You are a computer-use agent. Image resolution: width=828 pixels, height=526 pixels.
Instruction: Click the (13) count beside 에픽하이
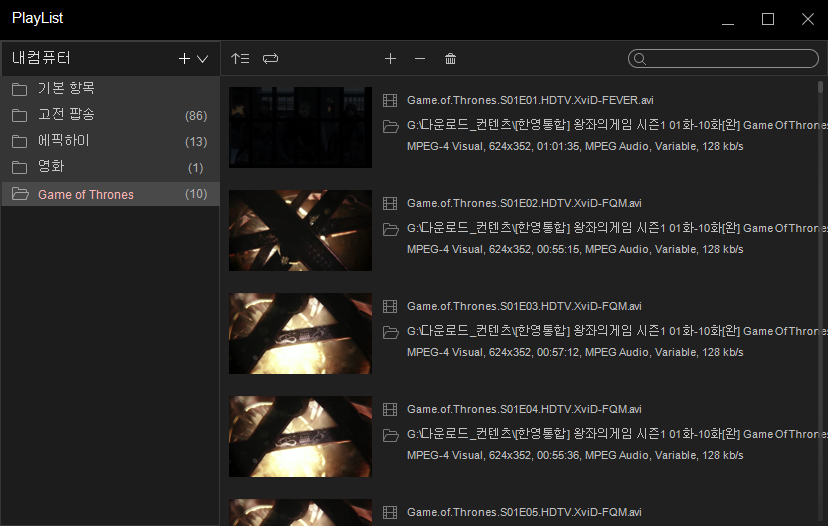coord(196,142)
